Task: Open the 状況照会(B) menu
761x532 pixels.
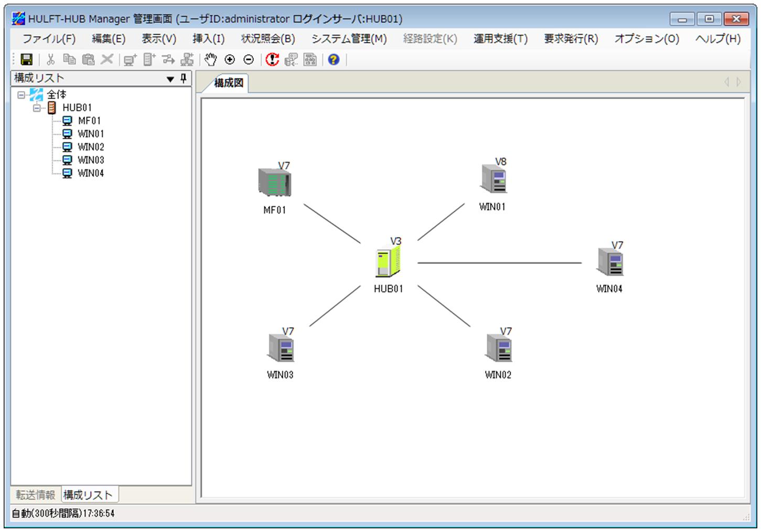Action: coord(268,39)
